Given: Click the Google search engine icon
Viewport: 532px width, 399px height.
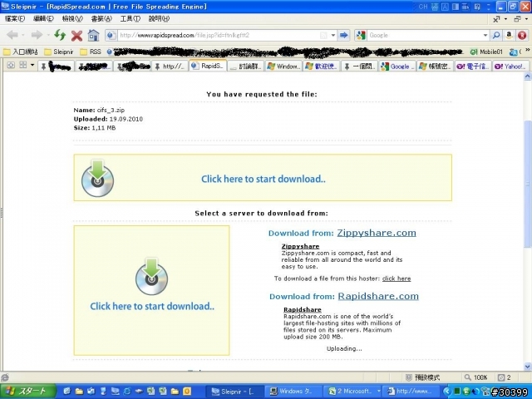Looking at the screenshot, I should pyautogui.click(x=361, y=35).
